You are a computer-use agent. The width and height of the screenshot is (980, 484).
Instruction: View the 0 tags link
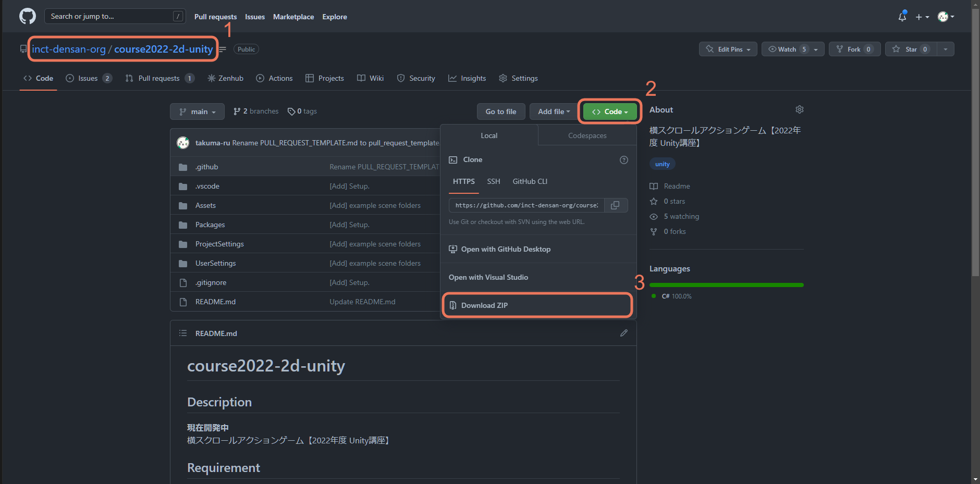coord(302,111)
